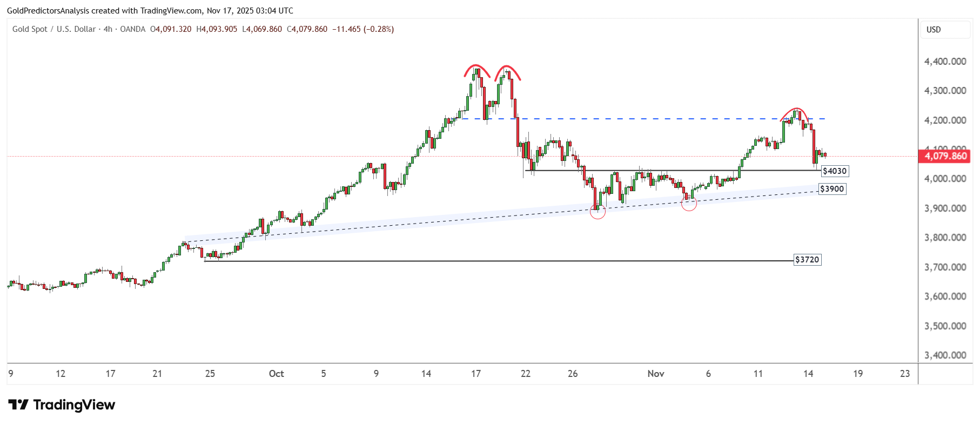Select the $3900 trendline label
Image resolution: width=980 pixels, height=425 pixels.
[x=831, y=189]
